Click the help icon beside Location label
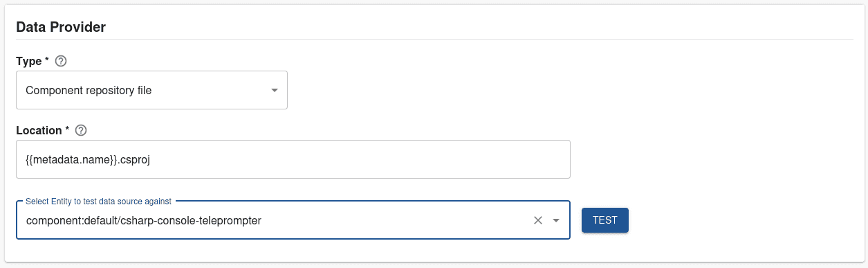Image resolution: width=868 pixels, height=268 pixels. (x=80, y=130)
